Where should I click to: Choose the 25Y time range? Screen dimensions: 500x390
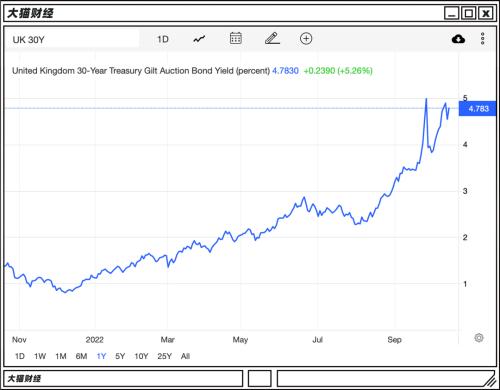click(164, 356)
